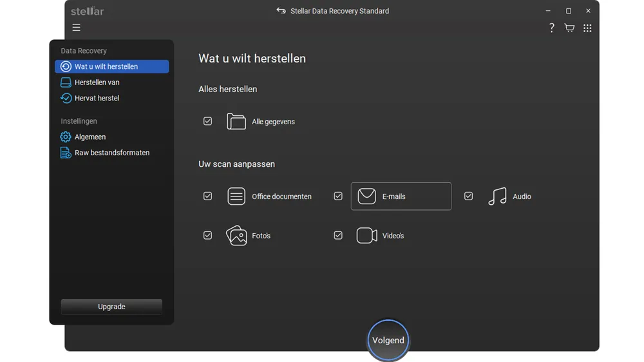The width and height of the screenshot is (644, 362).
Task: Minimize the Stellar window
Action: [548, 11]
